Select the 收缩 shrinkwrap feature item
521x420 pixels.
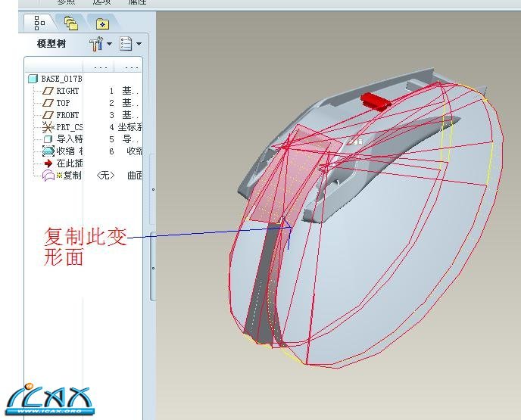click(69, 151)
